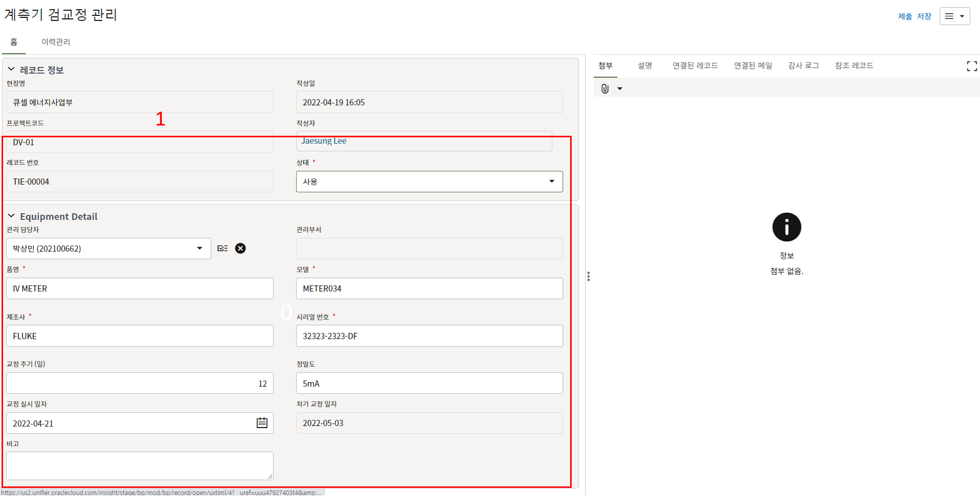Collapse the Equipment Detail section

11,216
